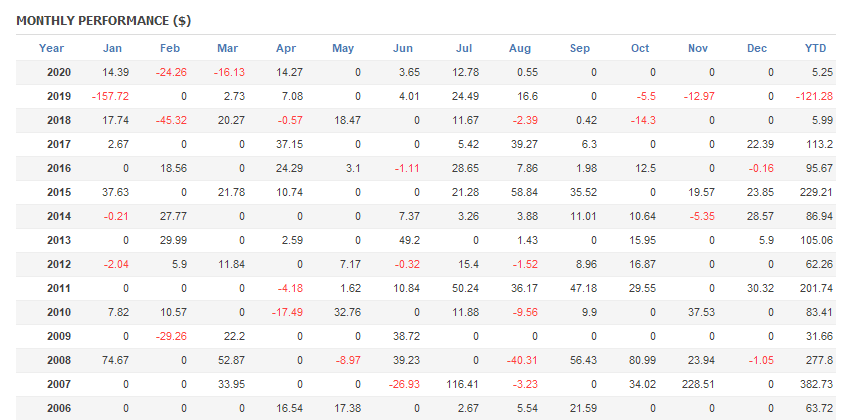Click the 277.8 YTD value for 2008
The image size is (859, 420).
819,361
